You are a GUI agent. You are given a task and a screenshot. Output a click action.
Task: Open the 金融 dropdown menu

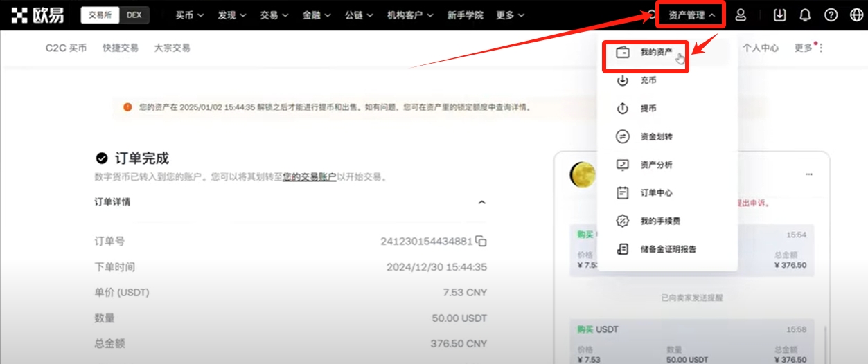317,15
